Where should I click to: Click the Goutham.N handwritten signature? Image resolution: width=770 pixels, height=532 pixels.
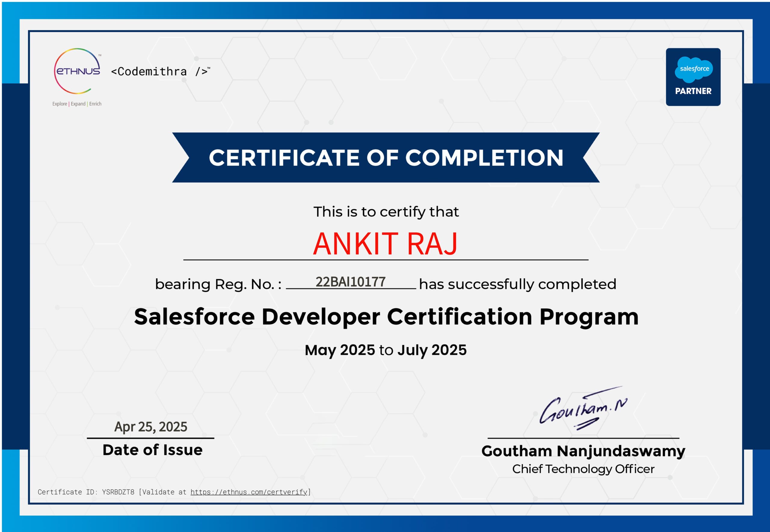(x=583, y=409)
